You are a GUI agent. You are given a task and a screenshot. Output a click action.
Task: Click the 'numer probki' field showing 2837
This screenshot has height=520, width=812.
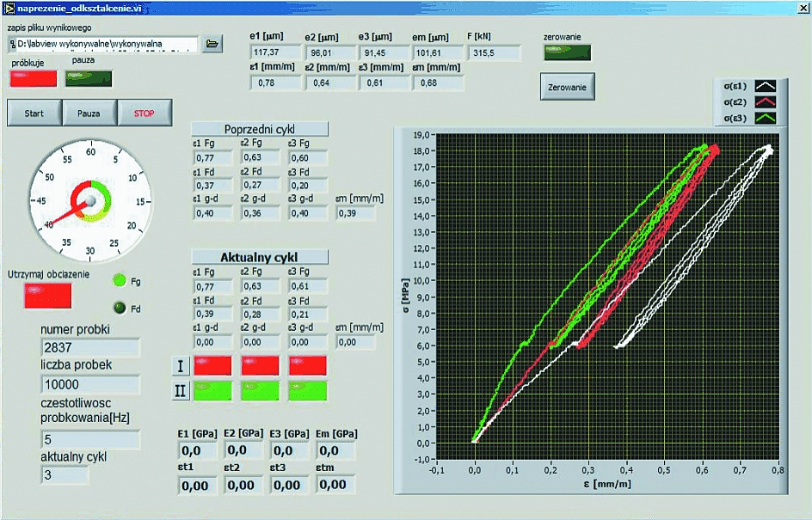tap(90, 347)
